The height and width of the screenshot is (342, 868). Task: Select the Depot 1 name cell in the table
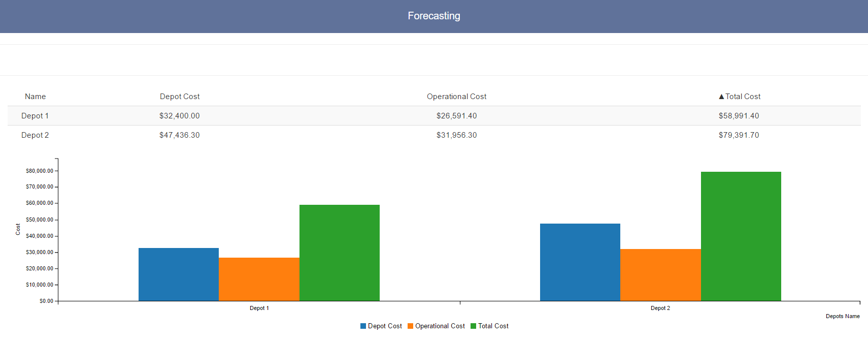pyautogui.click(x=35, y=116)
